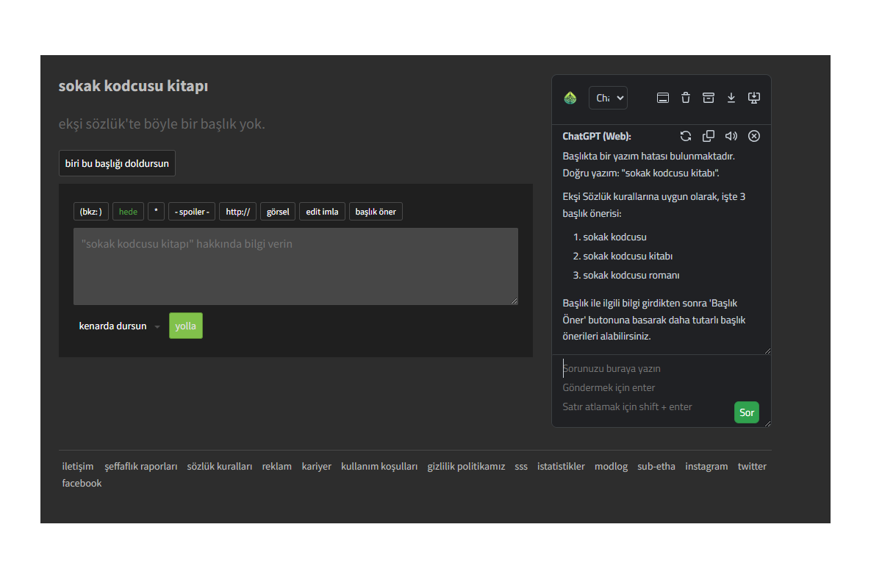Click the archive box icon
The image size is (882, 588).
[709, 98]
